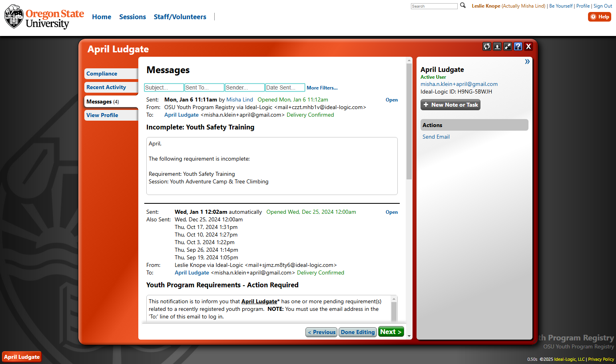Click the Ideal-Logic, LLC footer link
This screenshot has width=616, height=364.
[569, 359]
